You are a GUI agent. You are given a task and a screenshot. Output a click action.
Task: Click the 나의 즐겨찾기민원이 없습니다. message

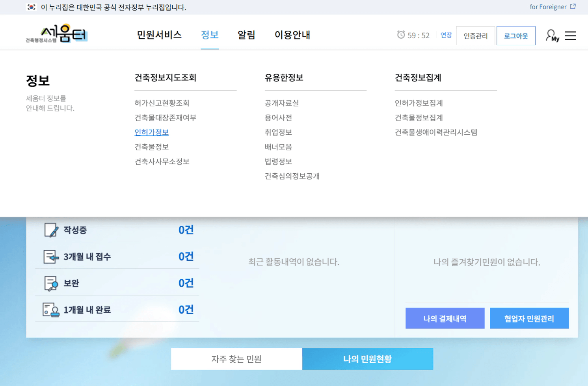pyautogui.click(x=487, y=262)
